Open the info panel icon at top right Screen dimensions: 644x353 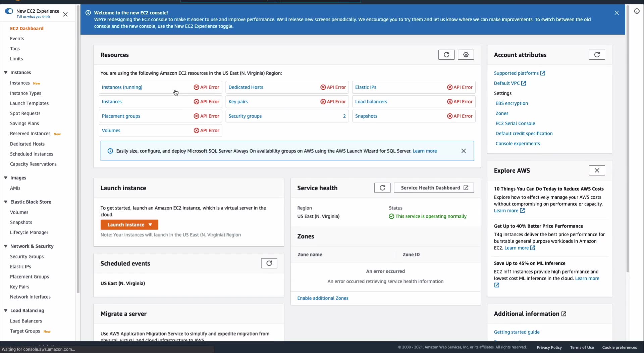click(637, 11)
